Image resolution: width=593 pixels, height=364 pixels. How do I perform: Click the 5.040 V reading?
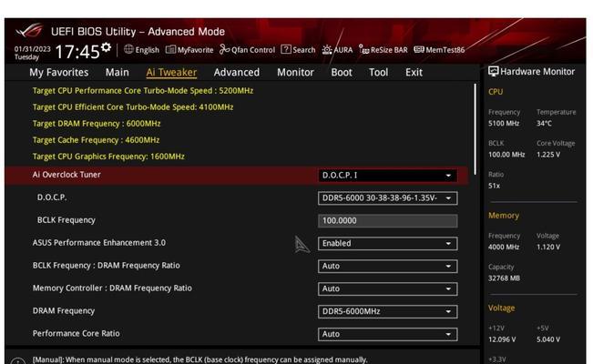548,339
